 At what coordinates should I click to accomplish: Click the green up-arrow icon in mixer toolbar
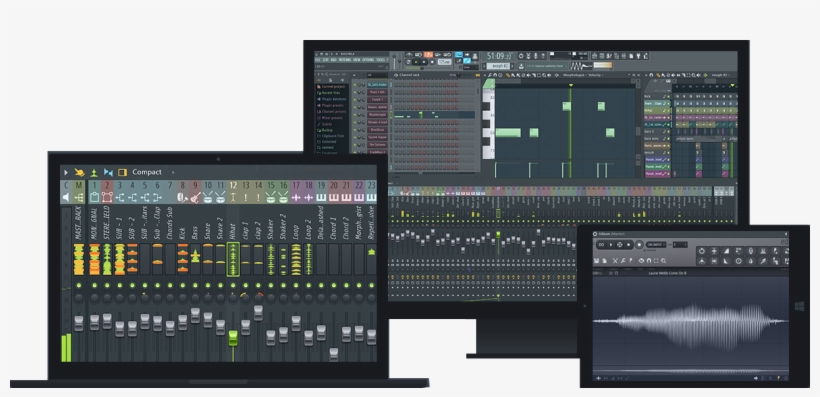coord(94,172)
